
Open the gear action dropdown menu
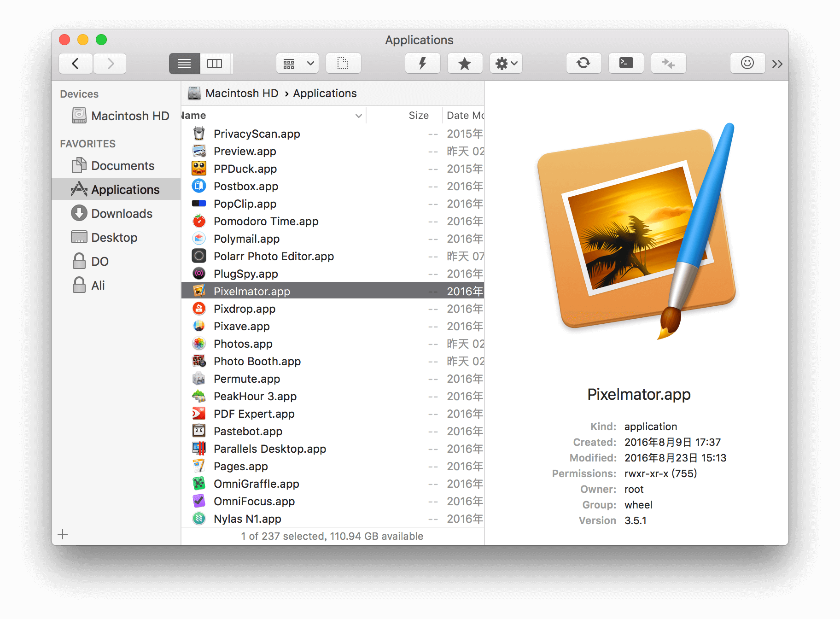pyautogui.click(x=506, y=63)
